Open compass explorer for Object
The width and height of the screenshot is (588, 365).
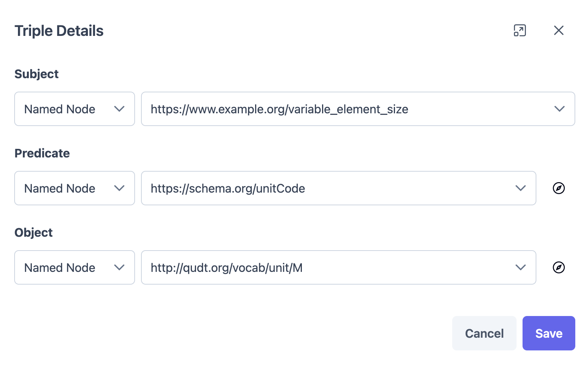[558, 267]
